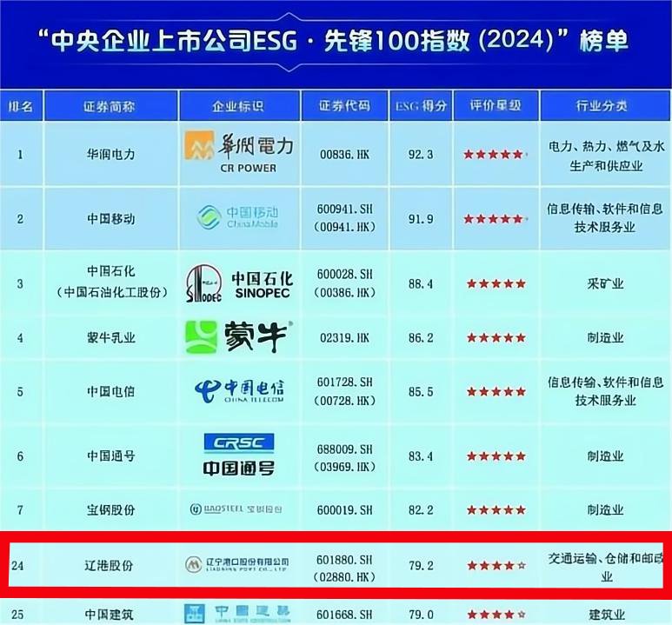Select the 宝钢股份 name cell
Screen dimensions: 672x625
click(x=111, y=509)
